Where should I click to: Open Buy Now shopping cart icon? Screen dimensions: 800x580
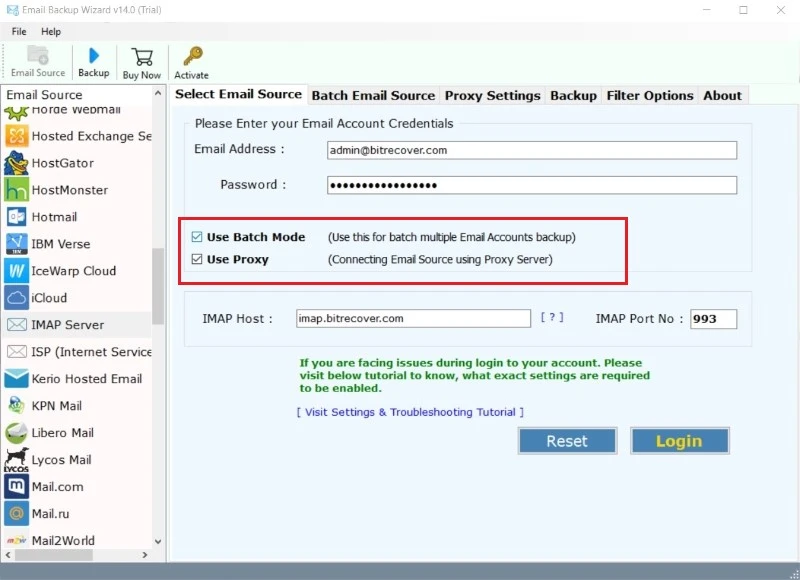[142, 57]
